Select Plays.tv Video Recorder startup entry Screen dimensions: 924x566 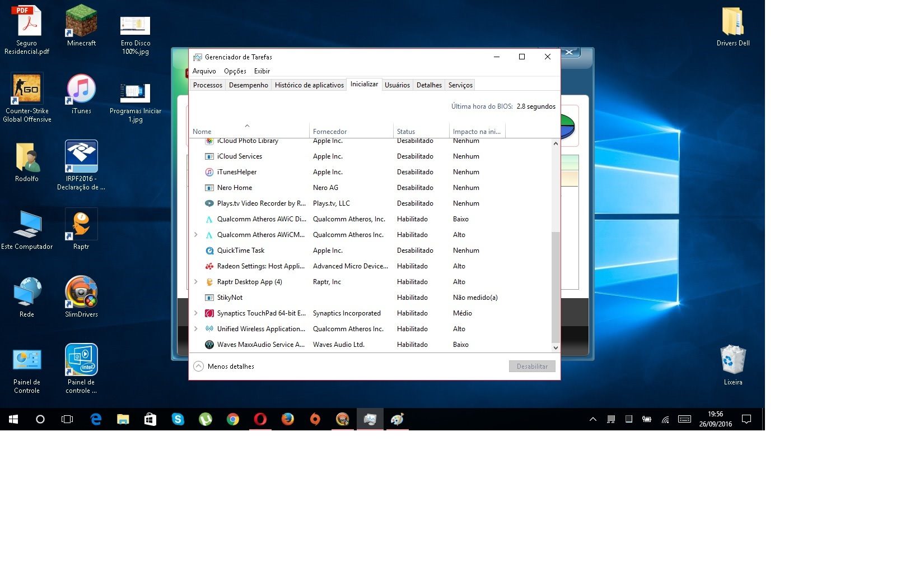coord(370,203)
